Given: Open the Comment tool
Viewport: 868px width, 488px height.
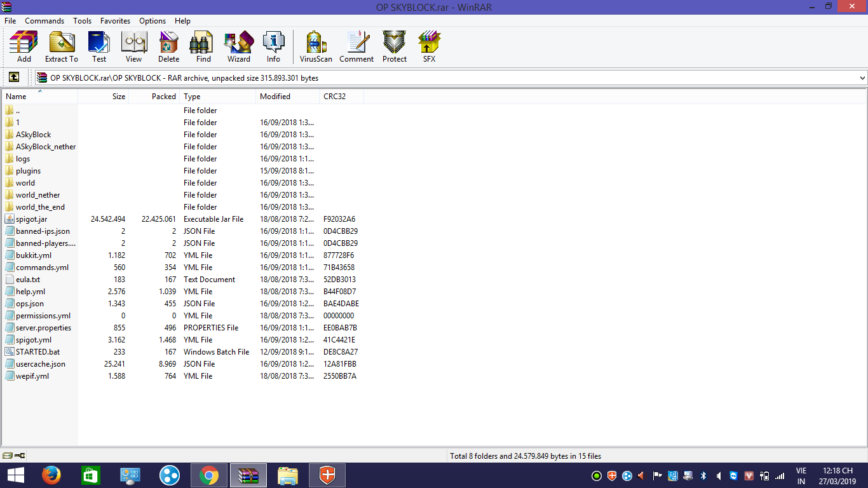Looking at the screenshot, I should [356, 47].
